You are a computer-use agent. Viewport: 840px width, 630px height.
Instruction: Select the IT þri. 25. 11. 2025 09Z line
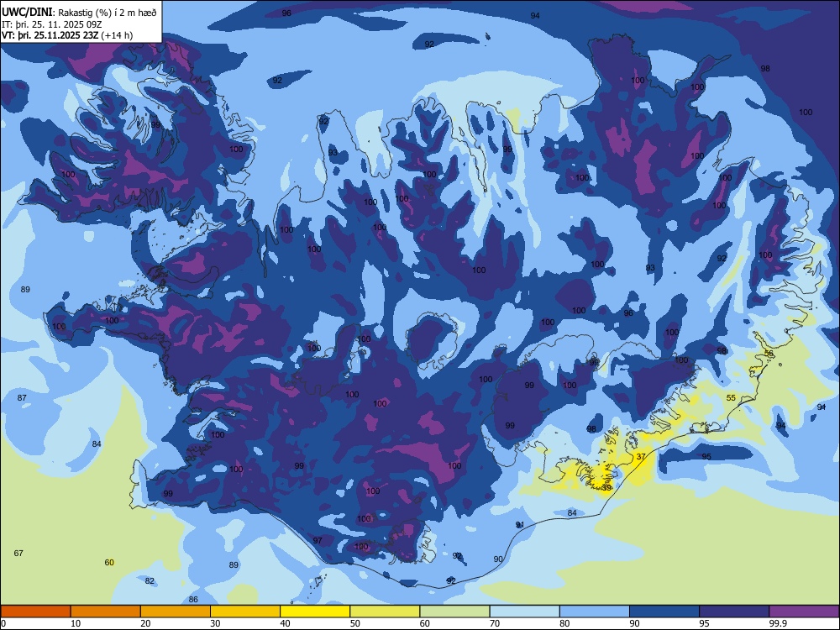(x=52, y=24)
